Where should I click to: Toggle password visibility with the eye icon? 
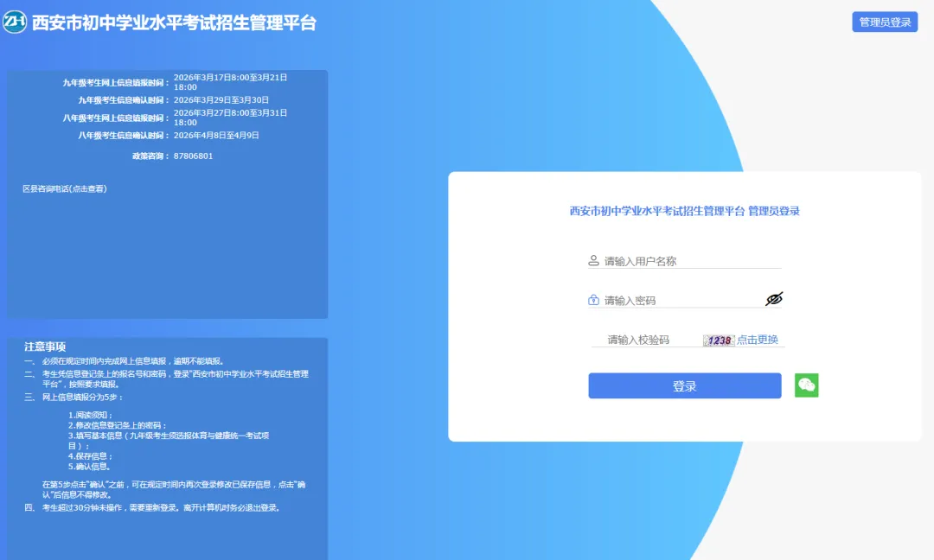point(774,299)
